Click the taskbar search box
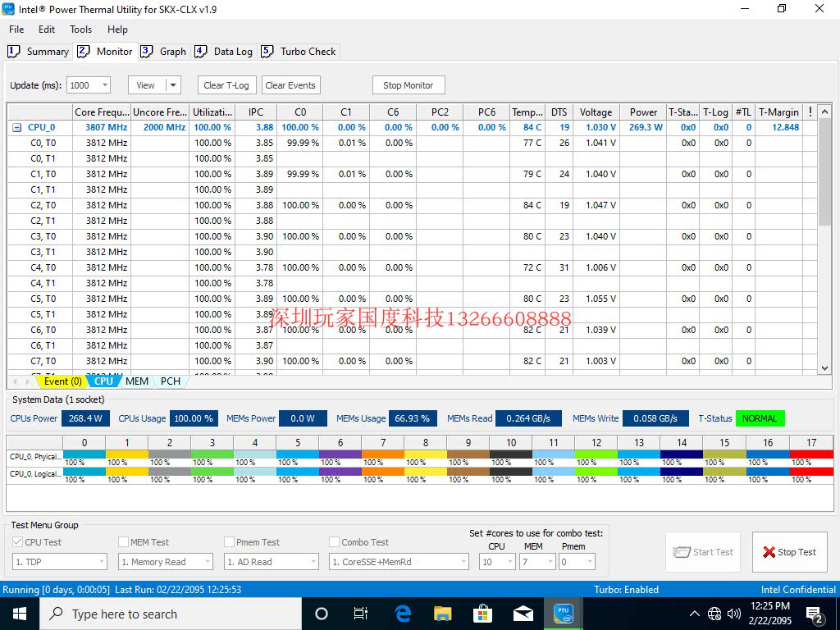Screen dimensions: 840x630 pyautogui.click(x=171, y=614)
